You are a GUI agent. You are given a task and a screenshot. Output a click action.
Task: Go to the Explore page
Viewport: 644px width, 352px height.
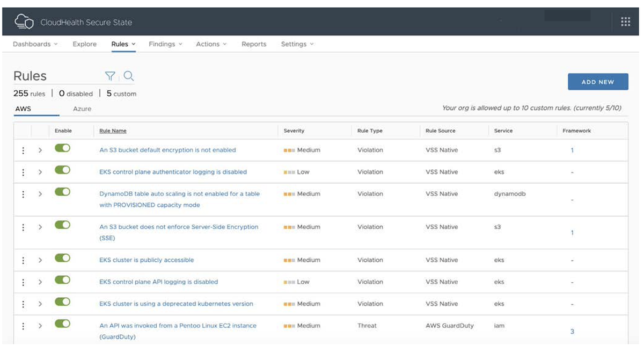pyautogui.click(x=85, y=44)
